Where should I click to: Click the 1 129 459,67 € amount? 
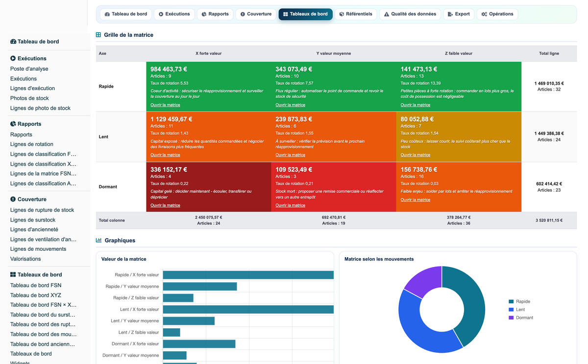[x=171, y=120]
